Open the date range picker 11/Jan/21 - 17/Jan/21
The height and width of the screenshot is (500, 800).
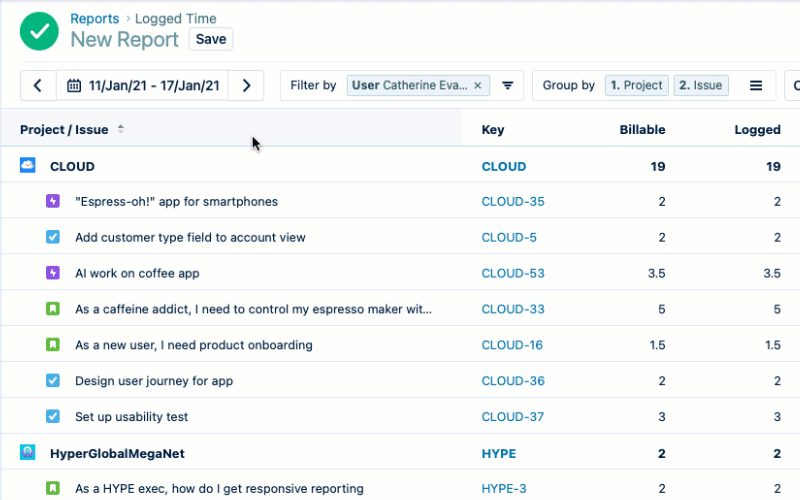pyautogui.click(x=143, y=86)
